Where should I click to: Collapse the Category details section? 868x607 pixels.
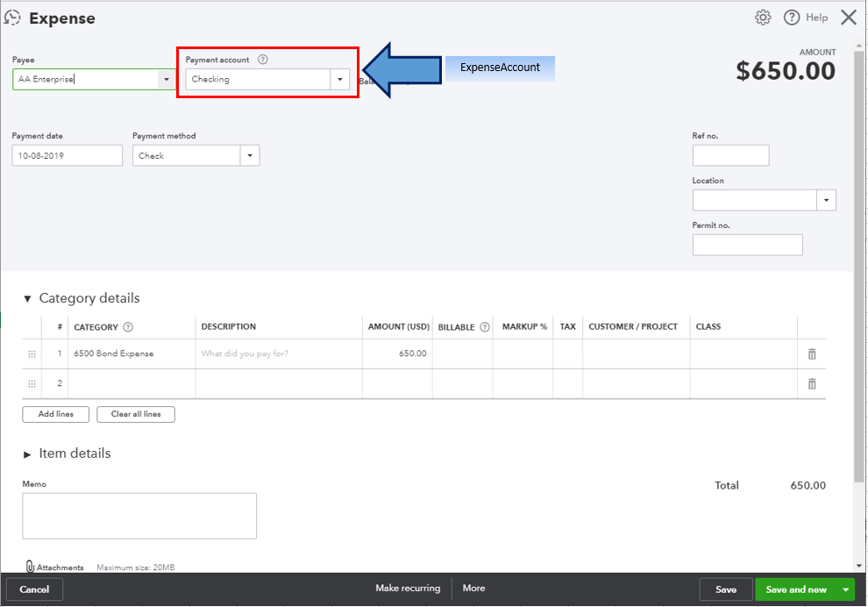(x=27, y=298)
